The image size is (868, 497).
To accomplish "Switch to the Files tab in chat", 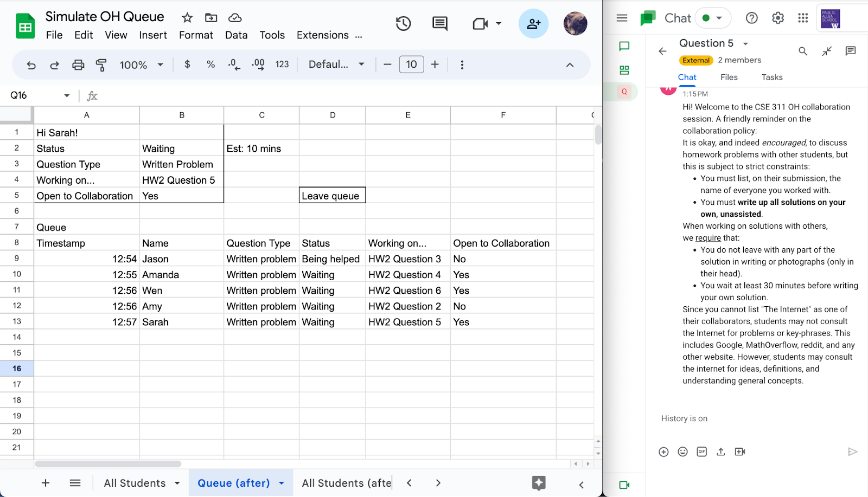I will click(x=729, y=77).
